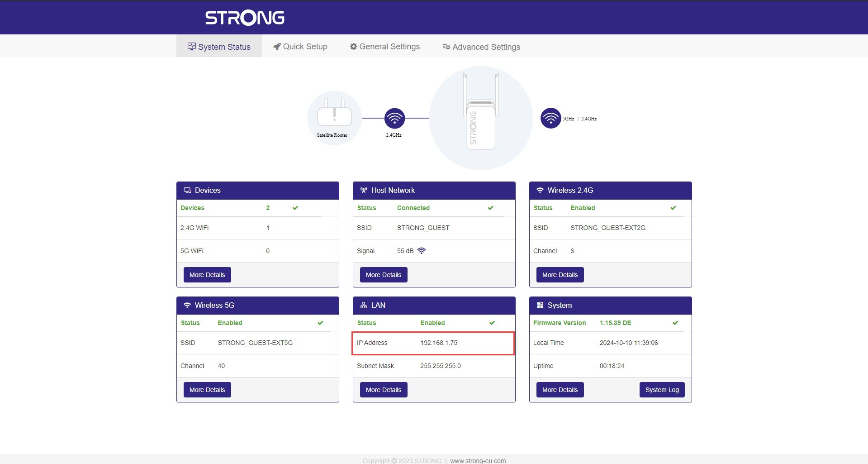The image size is (868, 464).
Task: Open the System Status tab
Action: click(219, 47)
